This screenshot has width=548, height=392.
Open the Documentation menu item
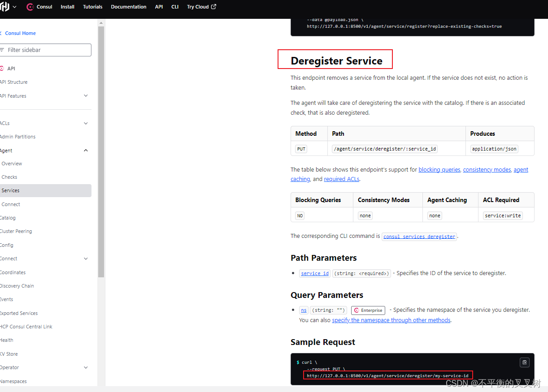pyautogui.click(x=129, y=7)
